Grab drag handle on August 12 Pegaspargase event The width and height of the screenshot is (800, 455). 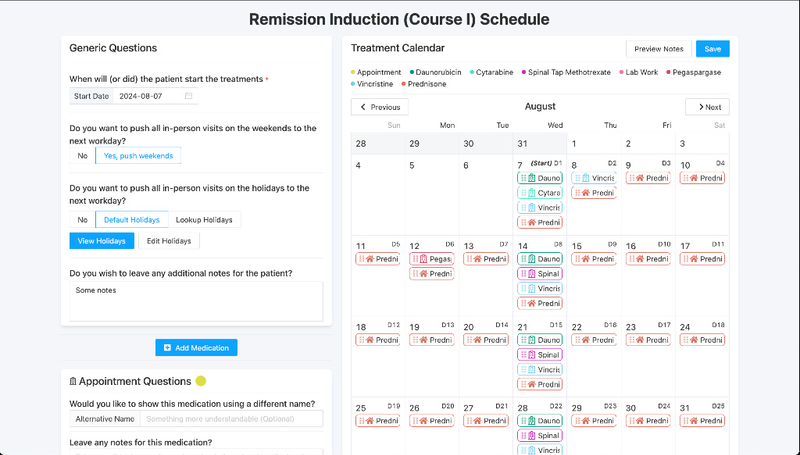click(413, 259)
